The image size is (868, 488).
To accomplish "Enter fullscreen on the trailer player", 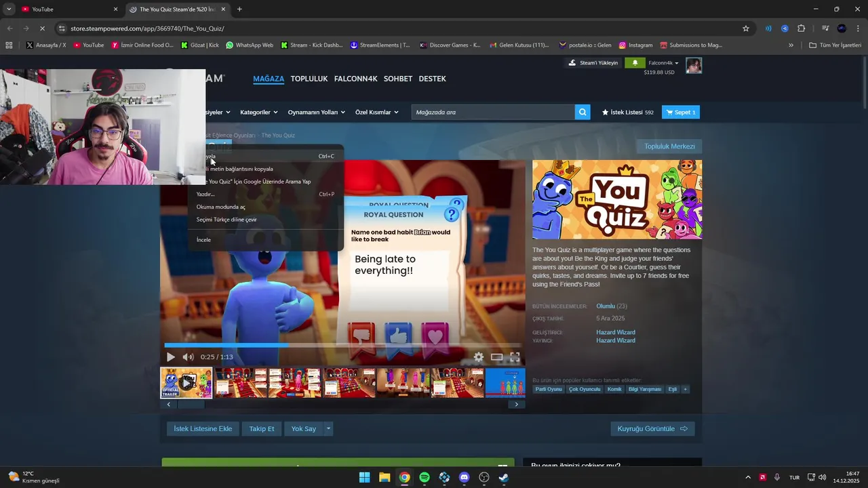I will click(515, 357).
